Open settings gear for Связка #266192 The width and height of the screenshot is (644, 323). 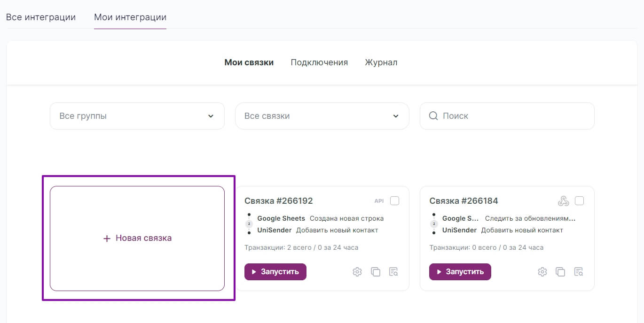tap(357, 272)
